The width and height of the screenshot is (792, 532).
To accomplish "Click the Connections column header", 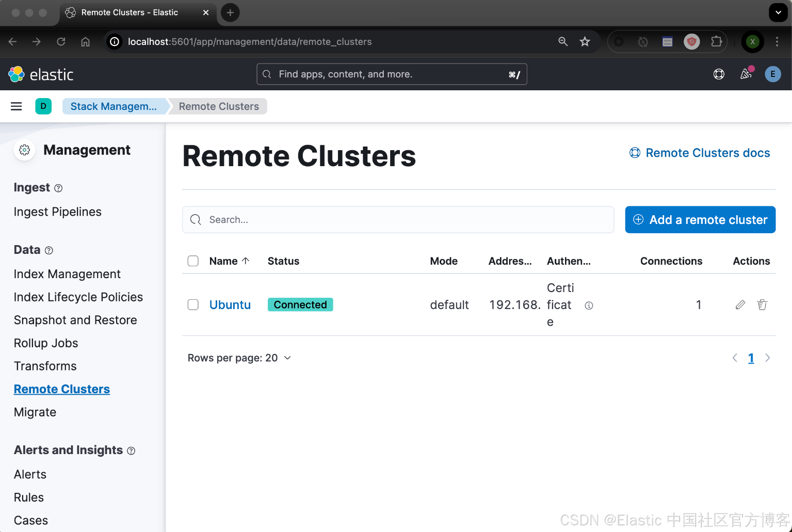I will click(671, 261).
